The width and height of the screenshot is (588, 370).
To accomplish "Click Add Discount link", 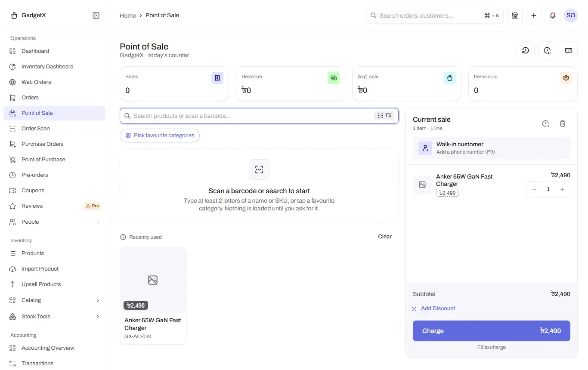I will [x=433, y=308].
